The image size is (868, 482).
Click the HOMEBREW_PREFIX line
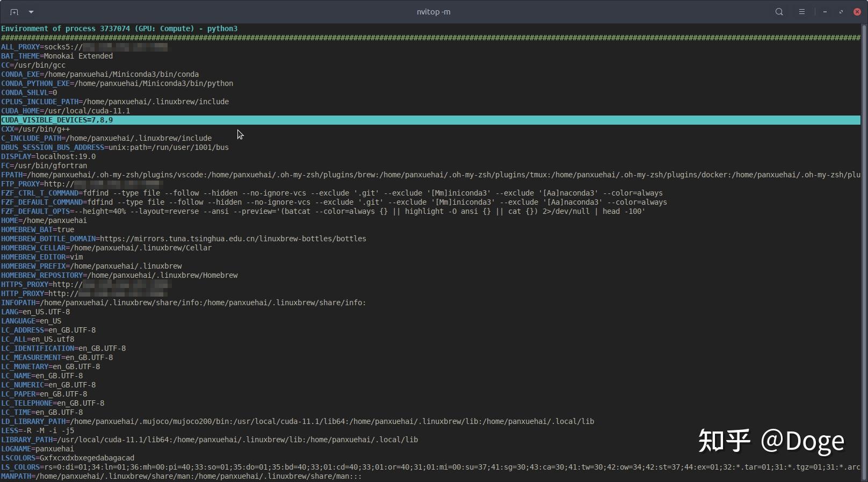(91, 266)
